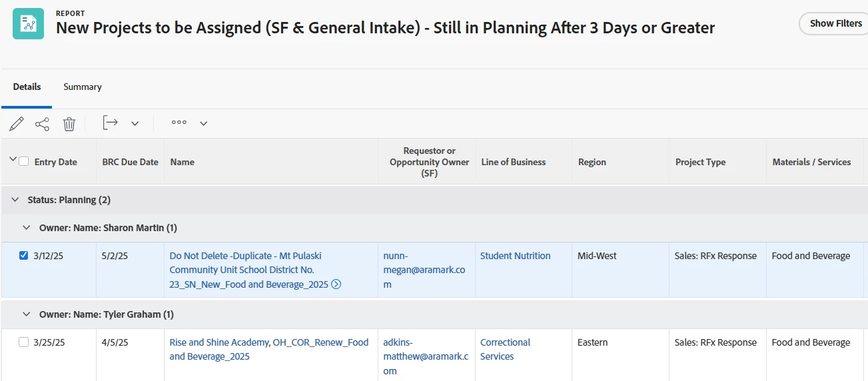This screenshot has width=868, height=381.
Task: Click the share icon in toolbar
Action: click(43, 123)
